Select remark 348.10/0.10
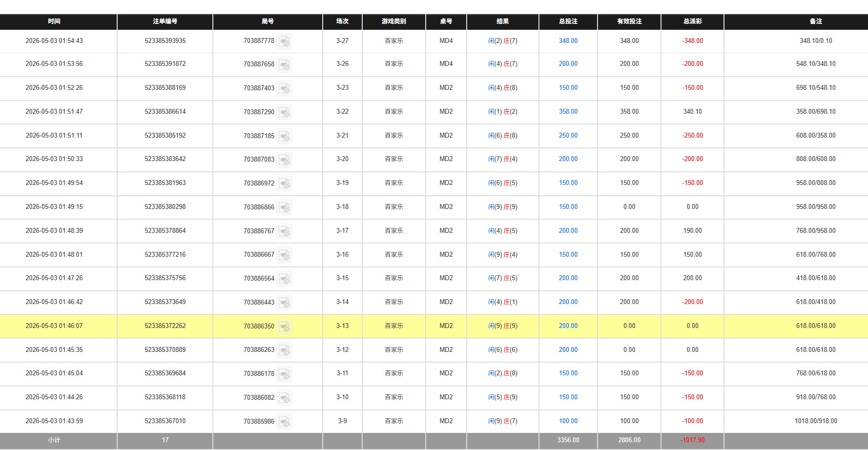Image resolution: width=868 pixels, height=450 pixels. coord(816,41)
